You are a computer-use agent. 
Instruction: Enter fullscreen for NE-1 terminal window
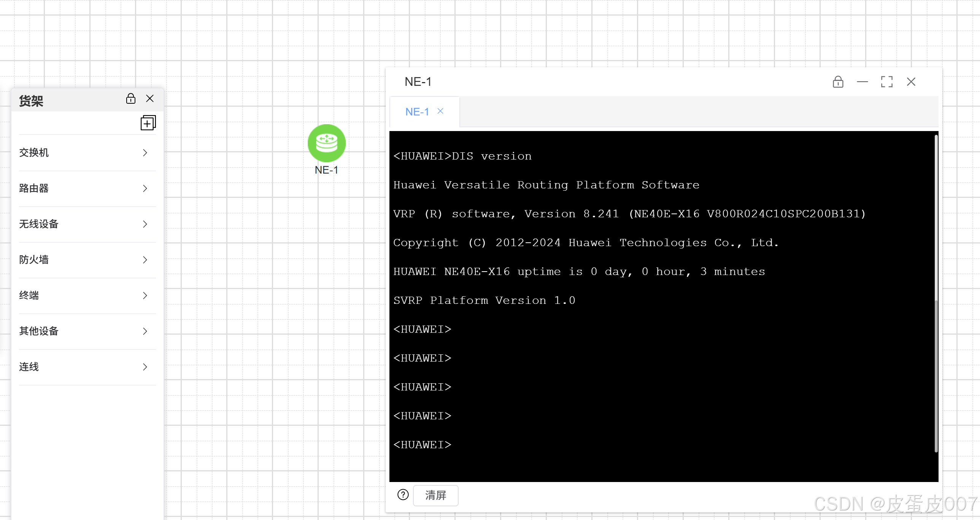(x=886, y=82)
